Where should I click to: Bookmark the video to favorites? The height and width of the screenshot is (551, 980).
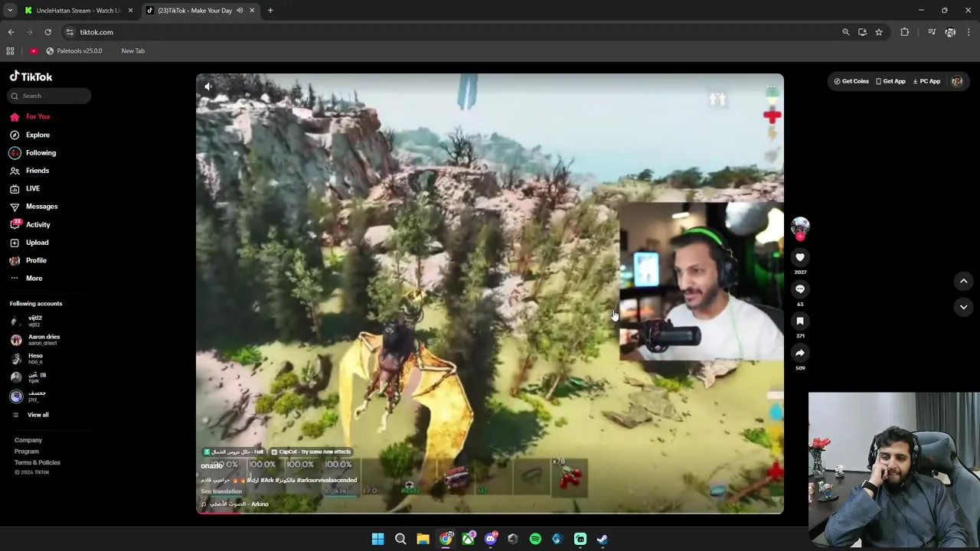point(800,321)
